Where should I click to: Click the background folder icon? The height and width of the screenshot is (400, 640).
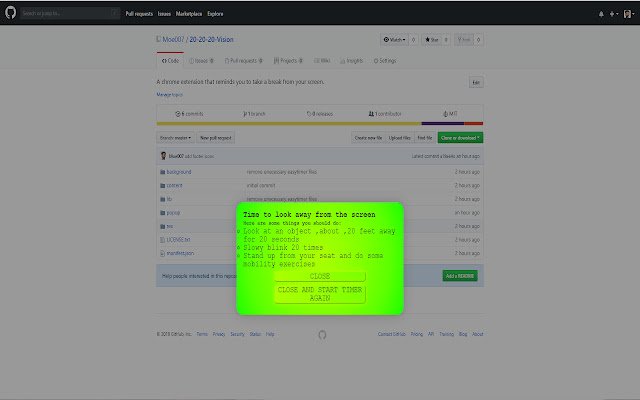162,172
